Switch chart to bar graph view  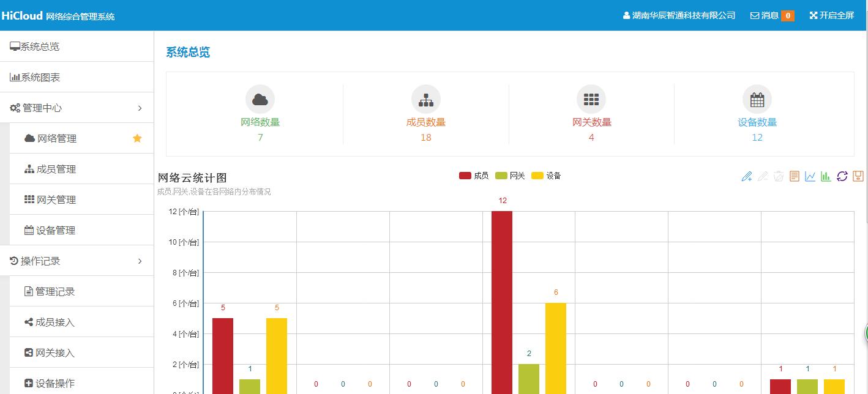[826, 177]
